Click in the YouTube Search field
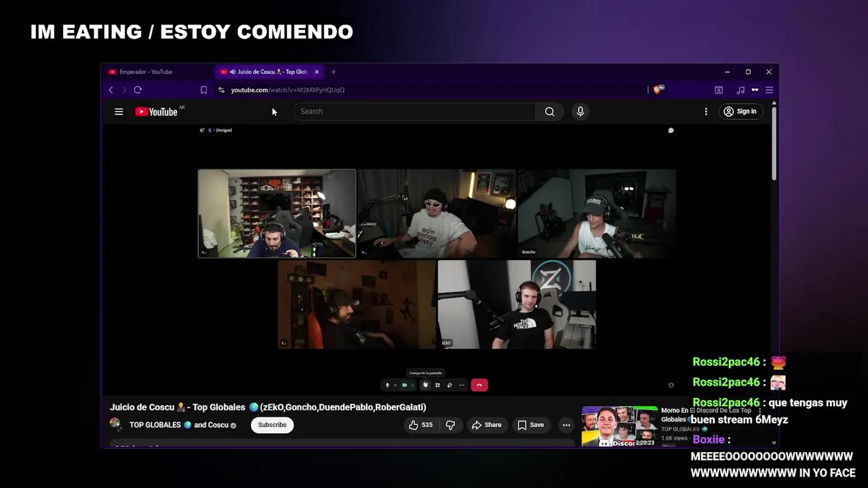Image resolution: width=868 pixels, height=488 pixels. [414, 111]
